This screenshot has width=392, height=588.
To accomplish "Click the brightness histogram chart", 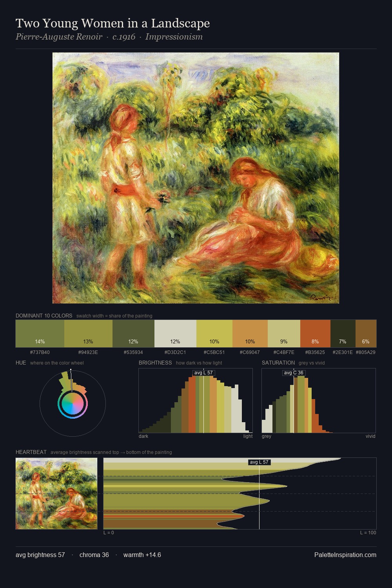I will coord(196,401).
